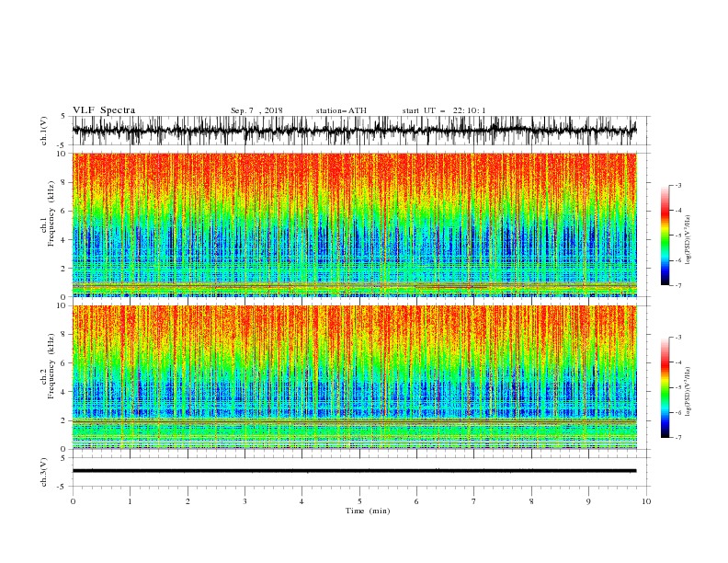Click time axis tick label "3"
The image size is (728, 563).
pos(245,501)
